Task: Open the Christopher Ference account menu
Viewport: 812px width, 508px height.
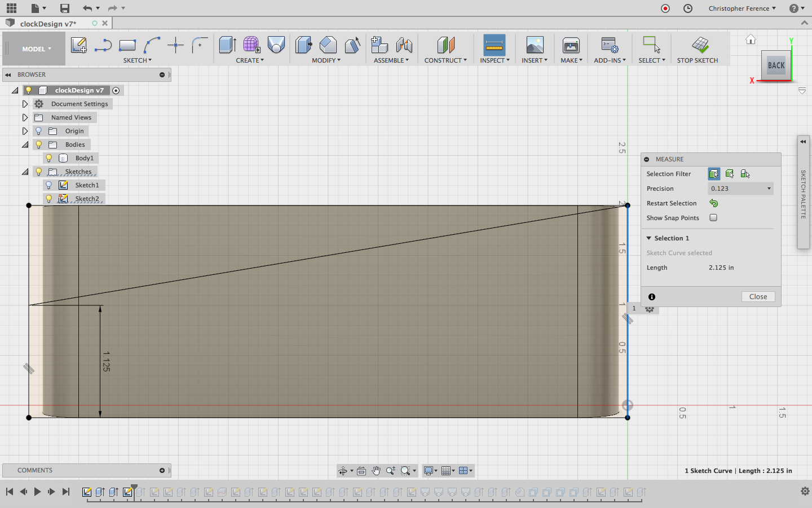Action: point(742,8)
